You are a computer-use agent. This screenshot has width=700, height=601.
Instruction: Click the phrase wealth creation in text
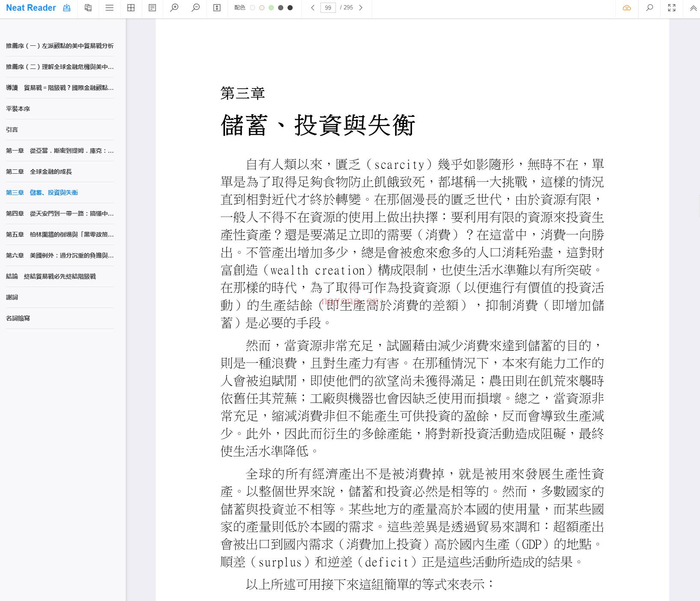[318, 270]
